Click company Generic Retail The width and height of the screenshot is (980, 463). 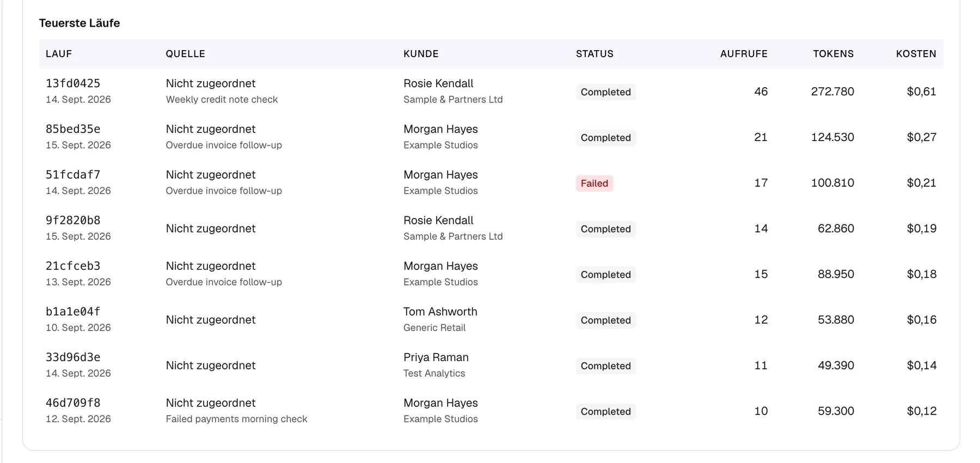pyautogui.click(x=434, y=328)
